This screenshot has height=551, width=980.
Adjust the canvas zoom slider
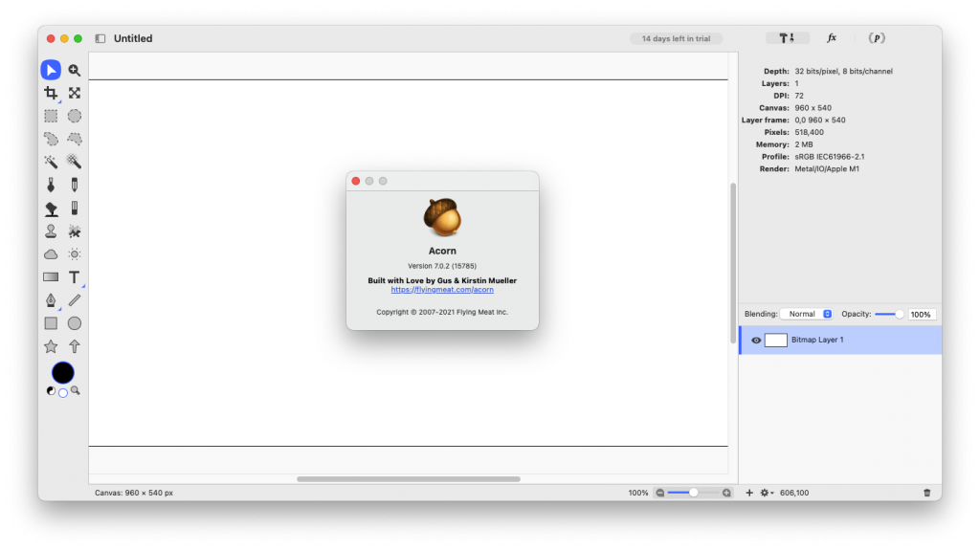[x=693, y=493]
